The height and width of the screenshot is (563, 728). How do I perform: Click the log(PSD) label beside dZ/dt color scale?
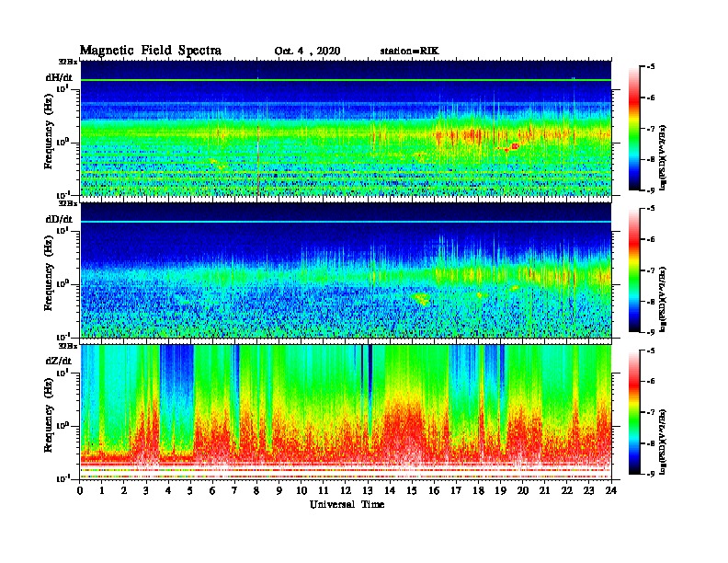[x=664, y=442]
